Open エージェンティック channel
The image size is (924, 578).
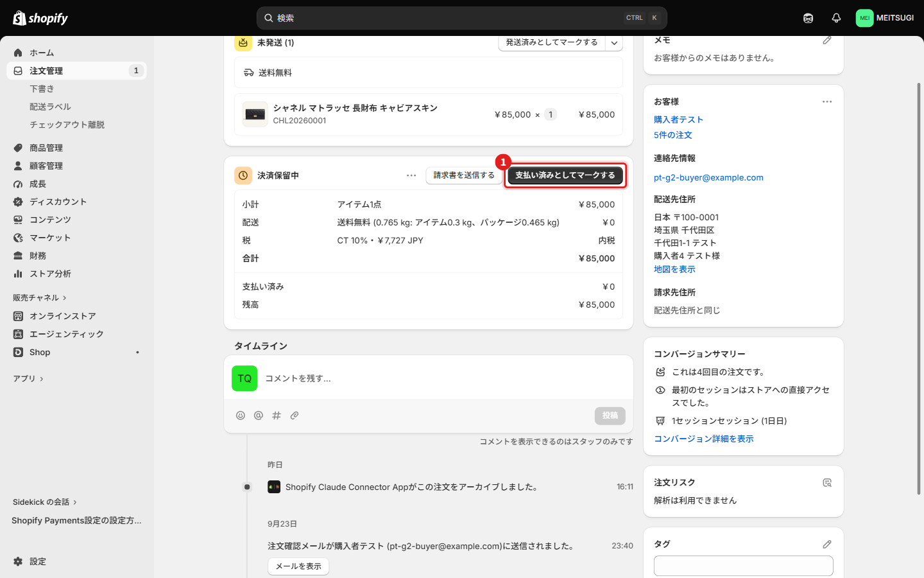[76, 334]
